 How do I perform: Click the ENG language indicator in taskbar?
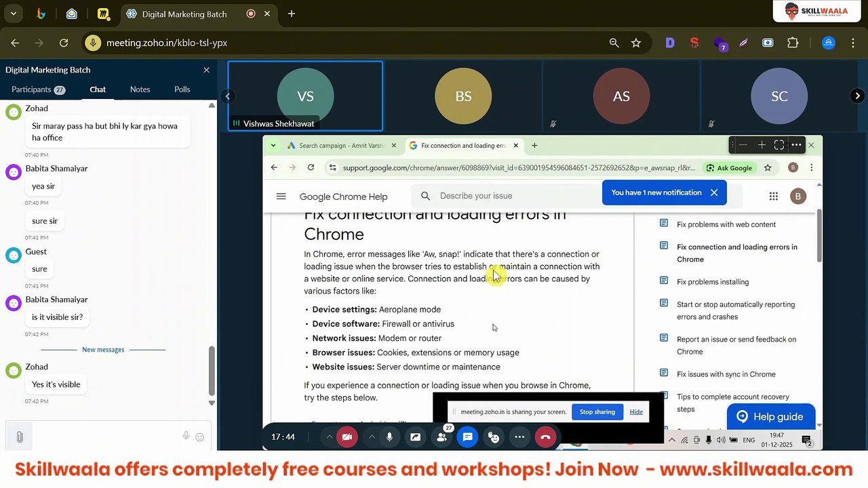749,441
